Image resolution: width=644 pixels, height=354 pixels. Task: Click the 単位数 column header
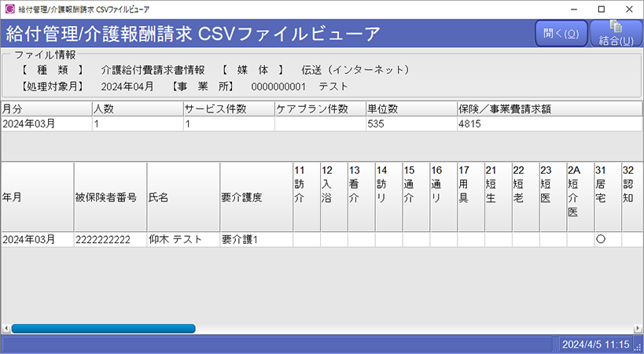click(411, 109)
